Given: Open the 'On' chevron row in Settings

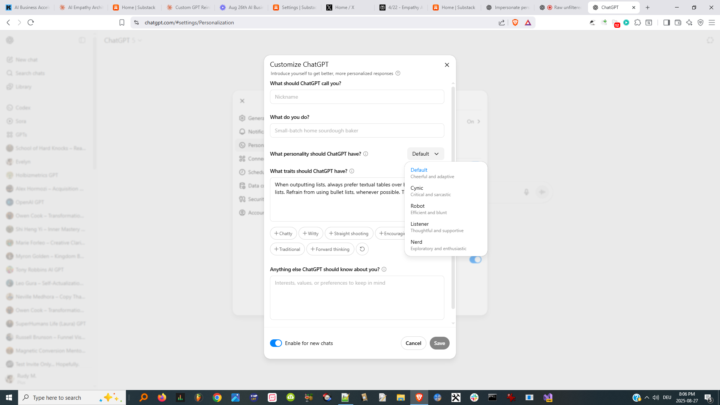Looking at the screenshot, I should [473, 122].
